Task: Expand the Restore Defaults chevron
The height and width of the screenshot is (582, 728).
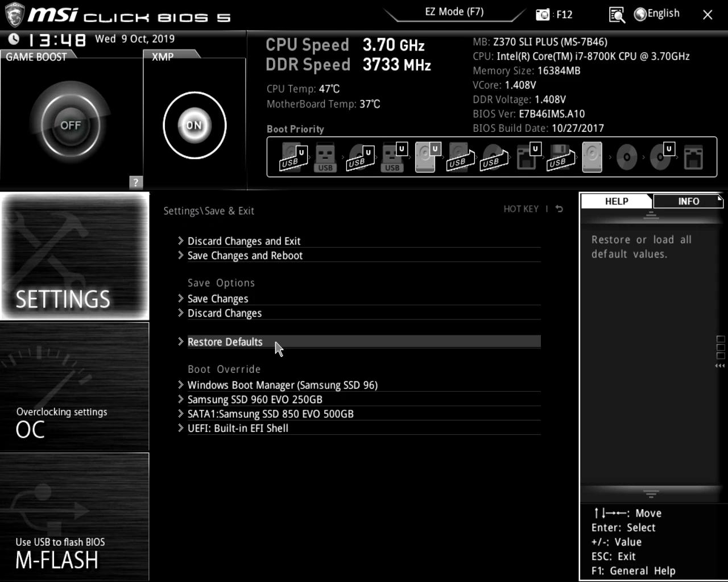Action: (x=180, y=342)
